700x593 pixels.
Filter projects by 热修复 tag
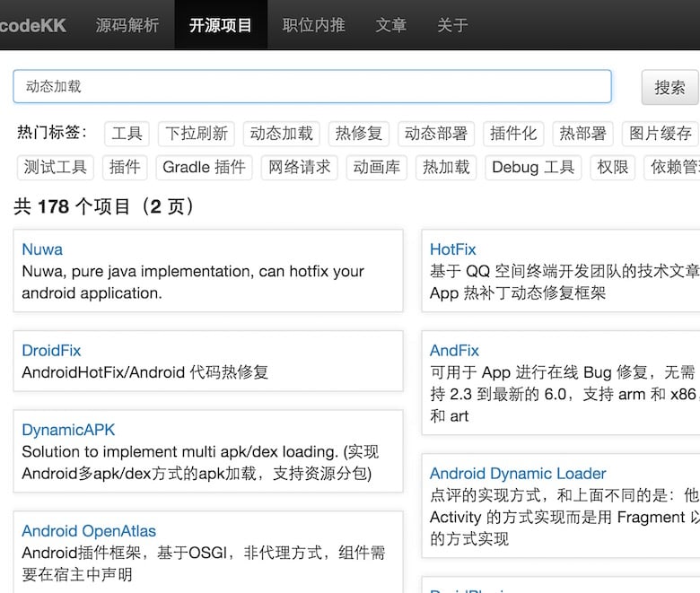(358, 134)
